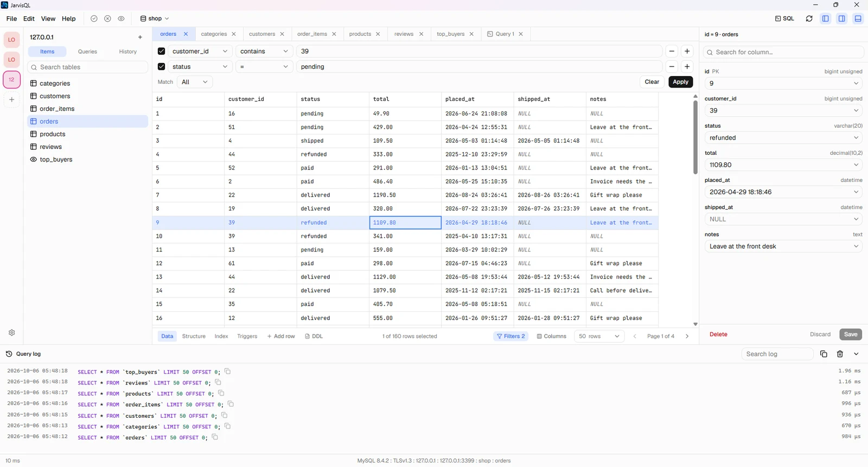Click the rollback X circle icon
Screen dimensions: 868x467
[107, 18]
